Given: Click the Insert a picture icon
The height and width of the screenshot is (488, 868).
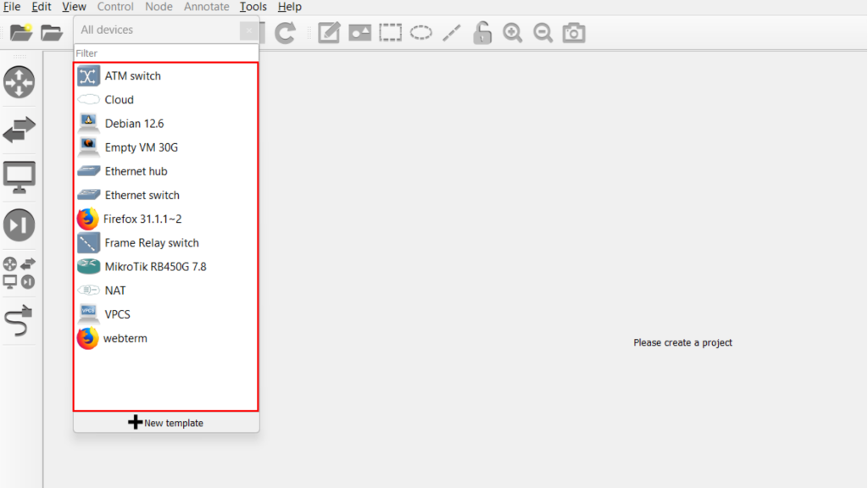Looking at the screenshot, I should point(360,33).
